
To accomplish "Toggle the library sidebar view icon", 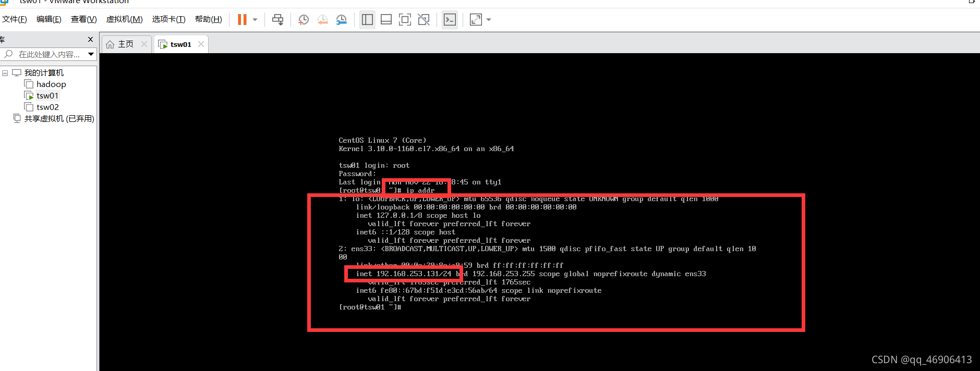I will (367, 20).
